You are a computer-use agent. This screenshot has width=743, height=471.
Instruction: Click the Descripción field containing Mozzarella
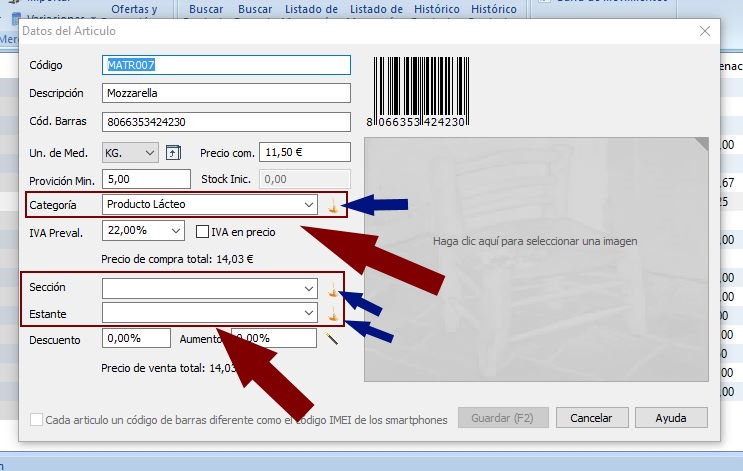tap(227, 93)
